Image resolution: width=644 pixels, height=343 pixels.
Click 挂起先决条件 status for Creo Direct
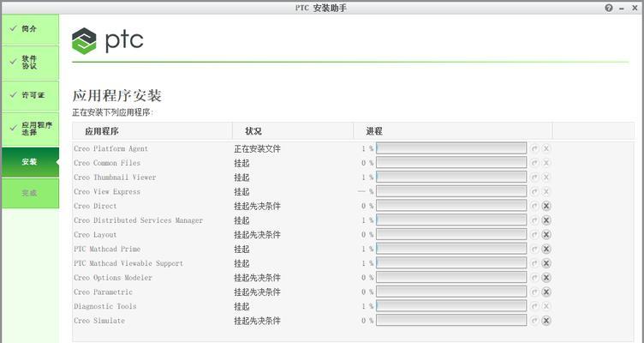(x=257, y=206)
